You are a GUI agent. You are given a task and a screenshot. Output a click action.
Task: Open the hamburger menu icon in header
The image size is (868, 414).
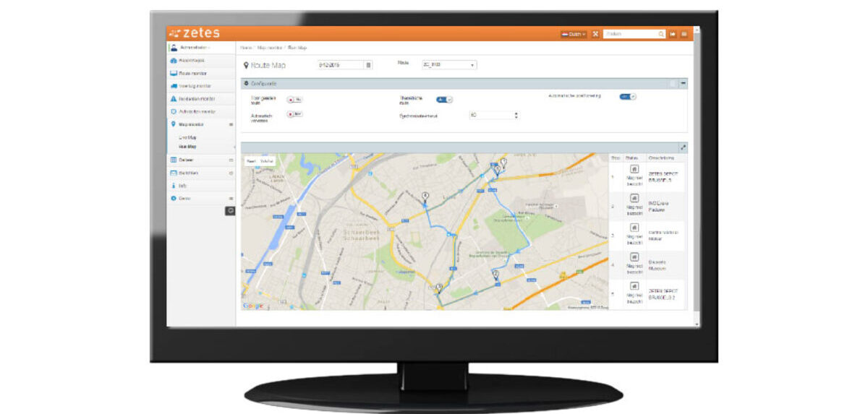coord(684,34)
